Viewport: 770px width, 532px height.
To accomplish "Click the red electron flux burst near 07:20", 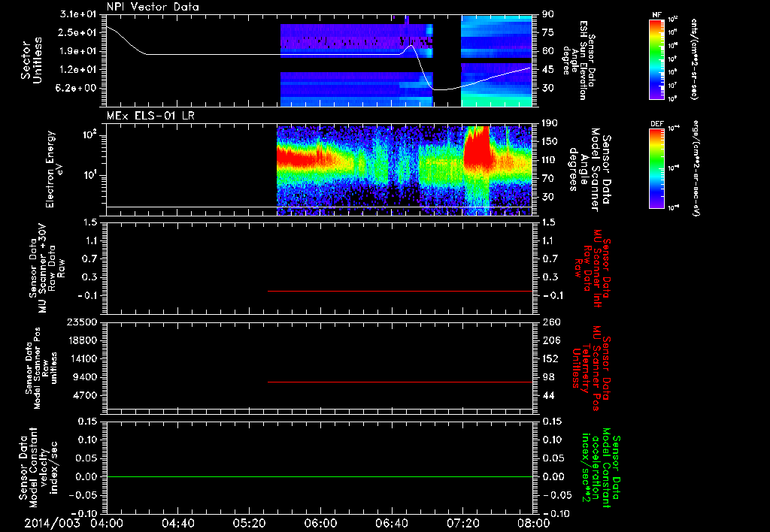I will 476,147.
